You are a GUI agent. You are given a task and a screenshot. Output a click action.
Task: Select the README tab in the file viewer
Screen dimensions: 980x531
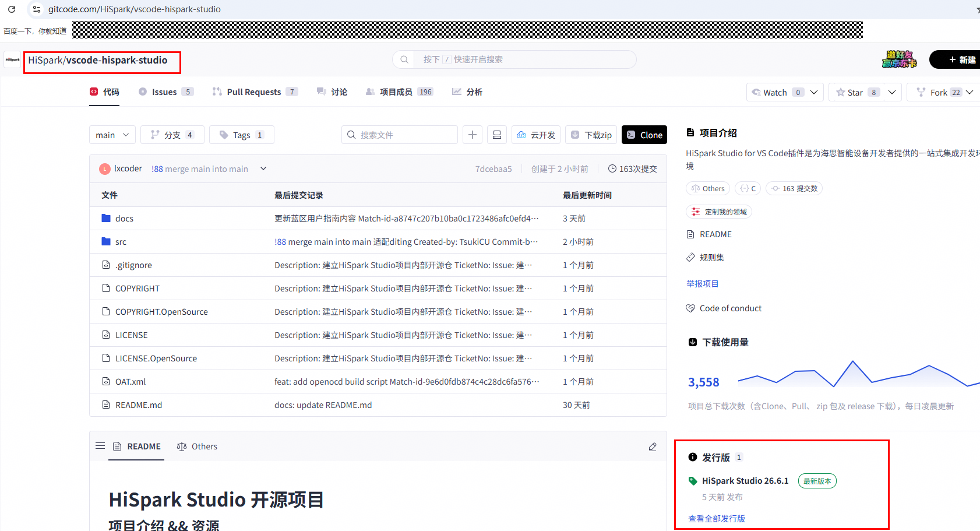[136, 446]
